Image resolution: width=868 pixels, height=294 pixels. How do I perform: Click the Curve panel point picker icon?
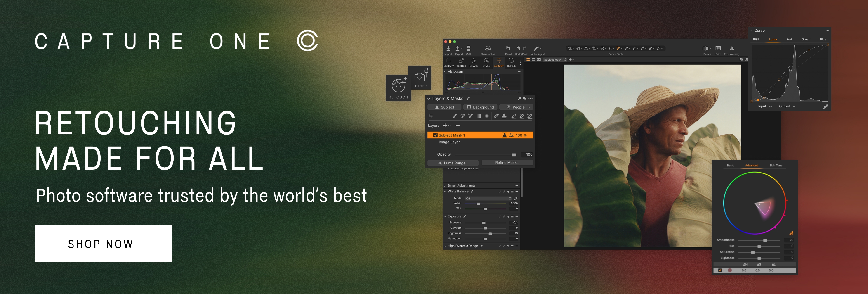pyautogui.click(x=826, y=107)
